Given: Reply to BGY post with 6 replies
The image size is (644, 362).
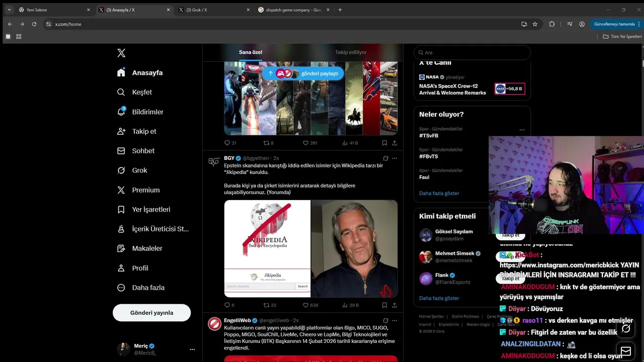Looking at the screenshot, I should (229, 305).
